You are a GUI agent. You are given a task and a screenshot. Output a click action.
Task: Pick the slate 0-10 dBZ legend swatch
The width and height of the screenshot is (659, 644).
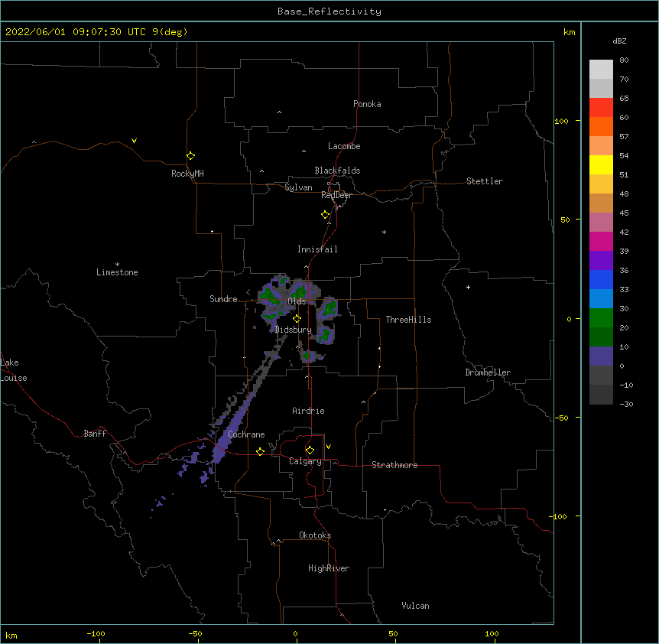(x=601, y=356)
